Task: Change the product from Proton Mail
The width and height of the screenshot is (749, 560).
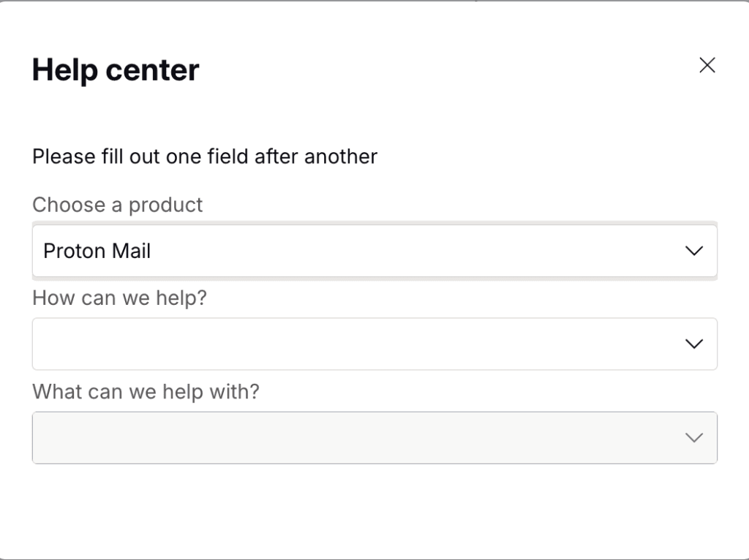Action: point(374,251)
